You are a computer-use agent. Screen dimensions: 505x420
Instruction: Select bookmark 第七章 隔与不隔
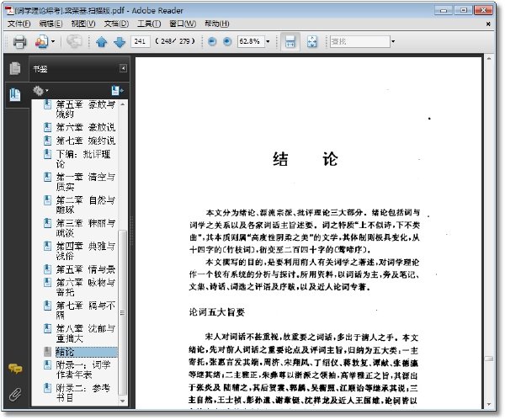[85, 311]
